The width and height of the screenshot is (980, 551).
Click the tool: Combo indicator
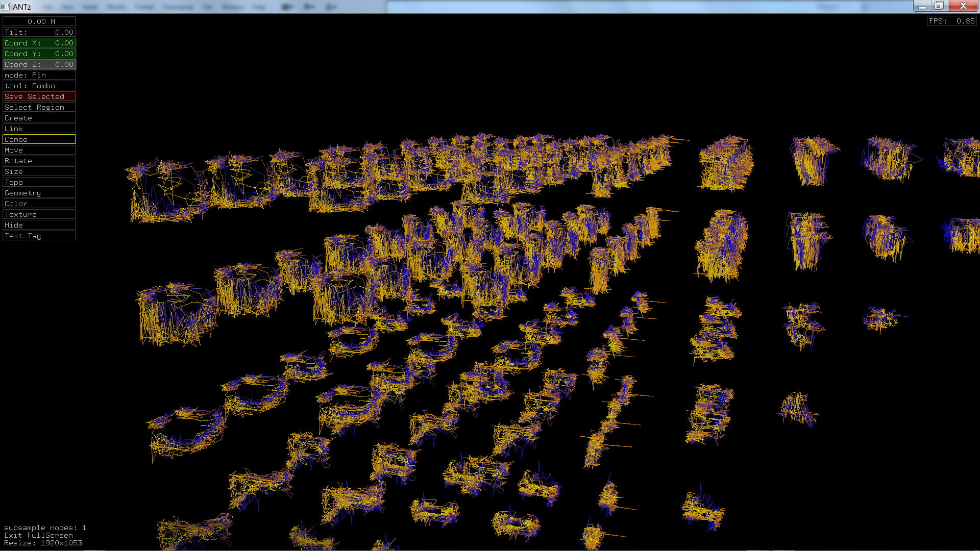(39, 86)
